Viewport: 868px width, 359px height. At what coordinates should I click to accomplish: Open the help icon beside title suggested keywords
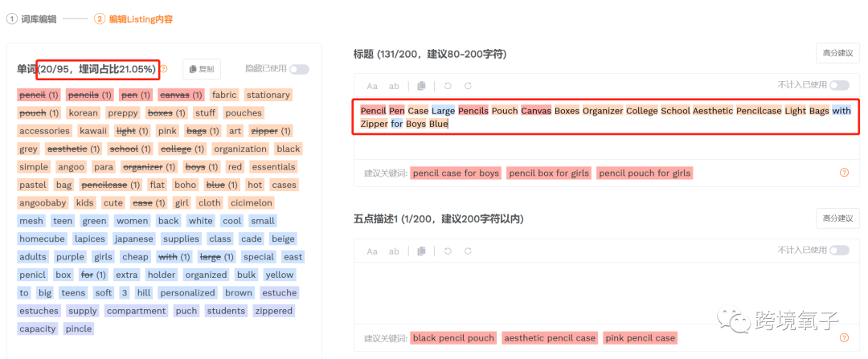[844, 173]
